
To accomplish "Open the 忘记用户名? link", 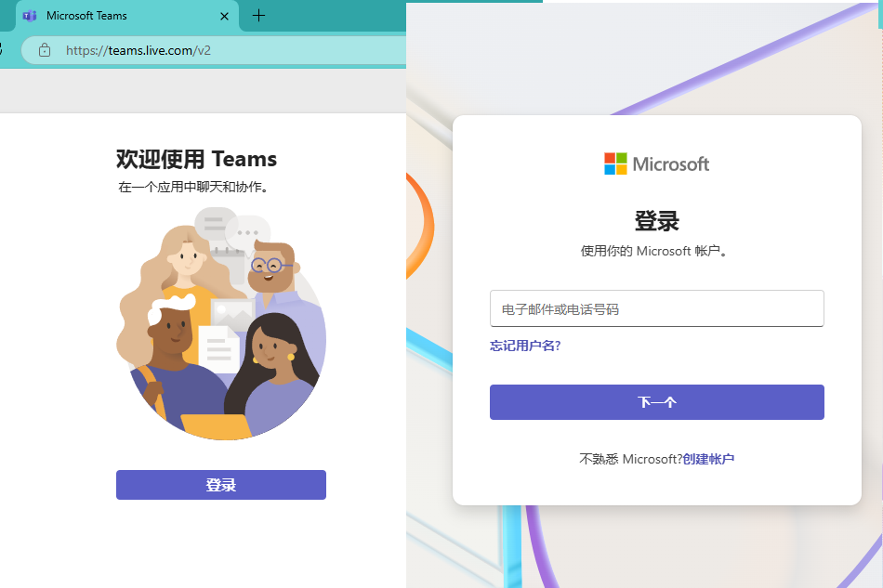I will point(525,346).
